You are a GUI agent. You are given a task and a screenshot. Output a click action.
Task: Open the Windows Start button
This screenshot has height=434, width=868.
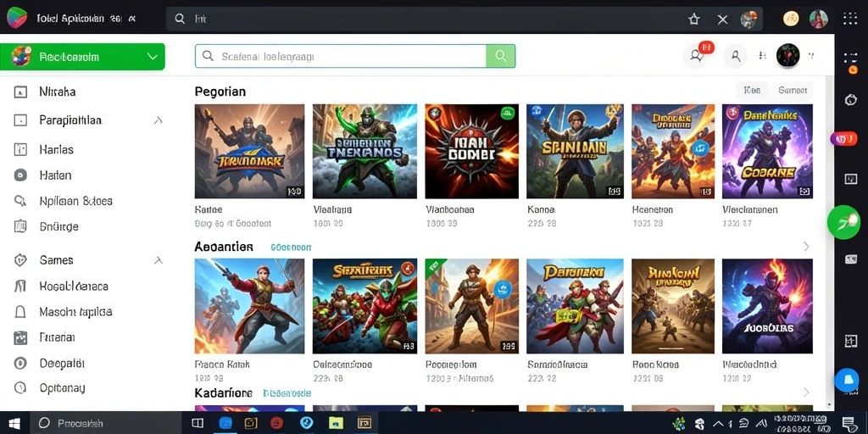coord(14,424)
